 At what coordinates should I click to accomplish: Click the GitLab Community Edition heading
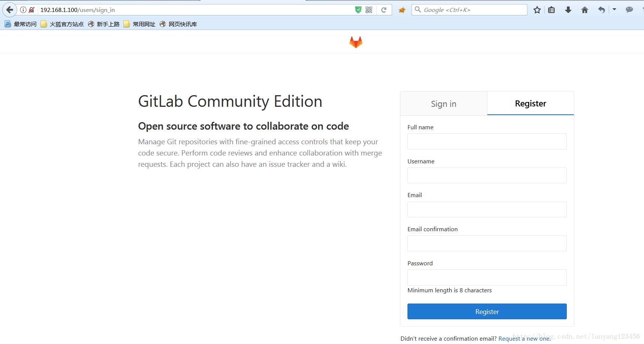coord(230,102)
